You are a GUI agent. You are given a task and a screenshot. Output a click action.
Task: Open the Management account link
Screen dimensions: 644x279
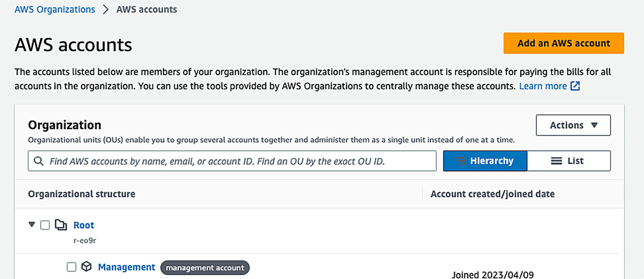126,267
